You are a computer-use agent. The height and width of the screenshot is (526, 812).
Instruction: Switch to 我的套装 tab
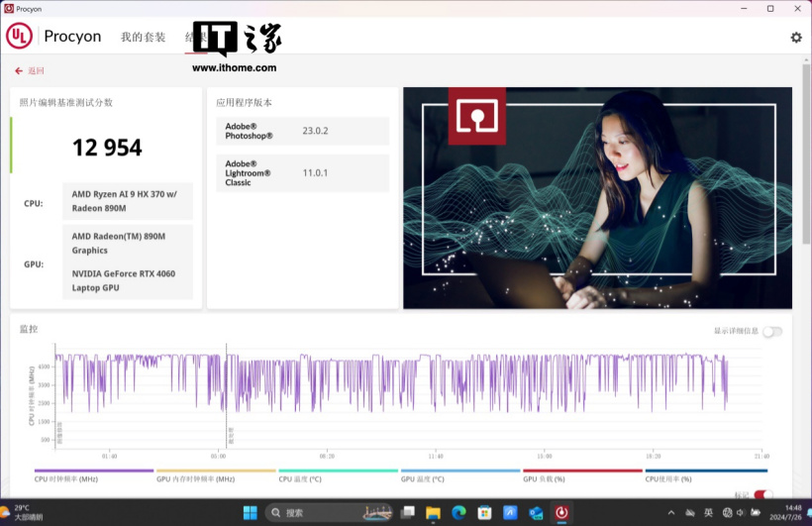pyautogui.click(x=144, y=38)
